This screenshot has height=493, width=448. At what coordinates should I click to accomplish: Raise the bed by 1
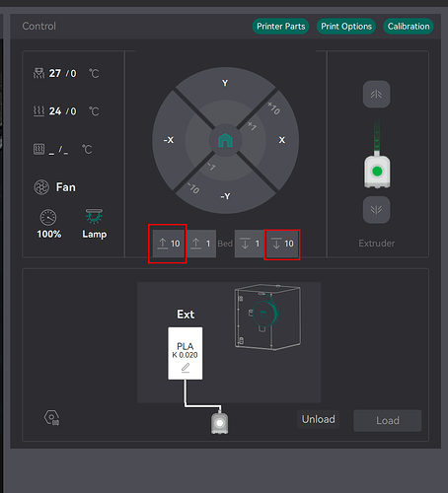201,244
